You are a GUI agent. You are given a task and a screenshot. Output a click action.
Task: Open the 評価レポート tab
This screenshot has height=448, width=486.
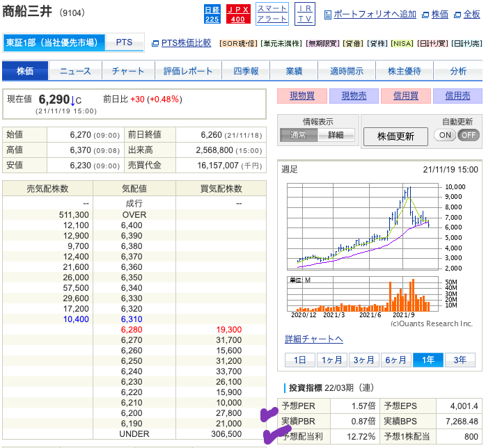[188, 71]
